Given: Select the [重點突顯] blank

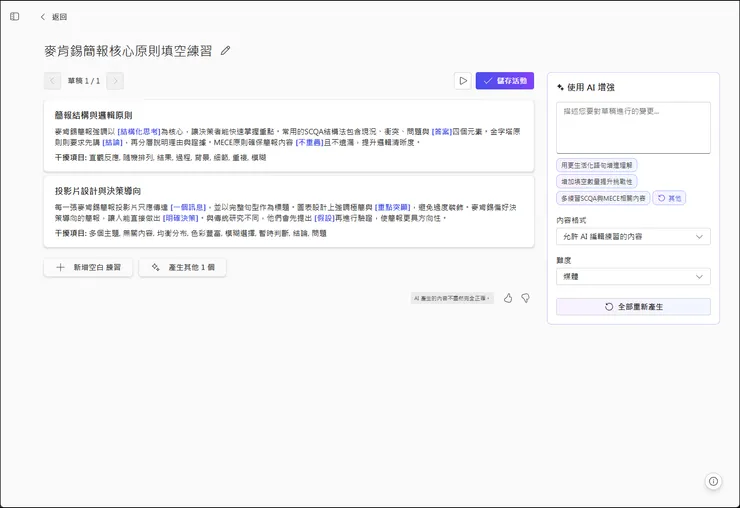Looking at the screenshot, I should (393, 207).
